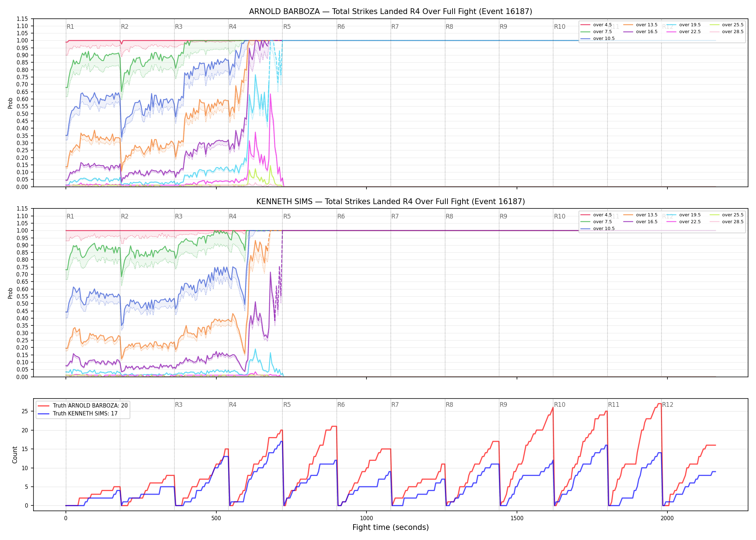The image size is (756, 540).
Task: Click y-axis tick '1.15' on Barboza chart
Action: [x=22, y=19]
